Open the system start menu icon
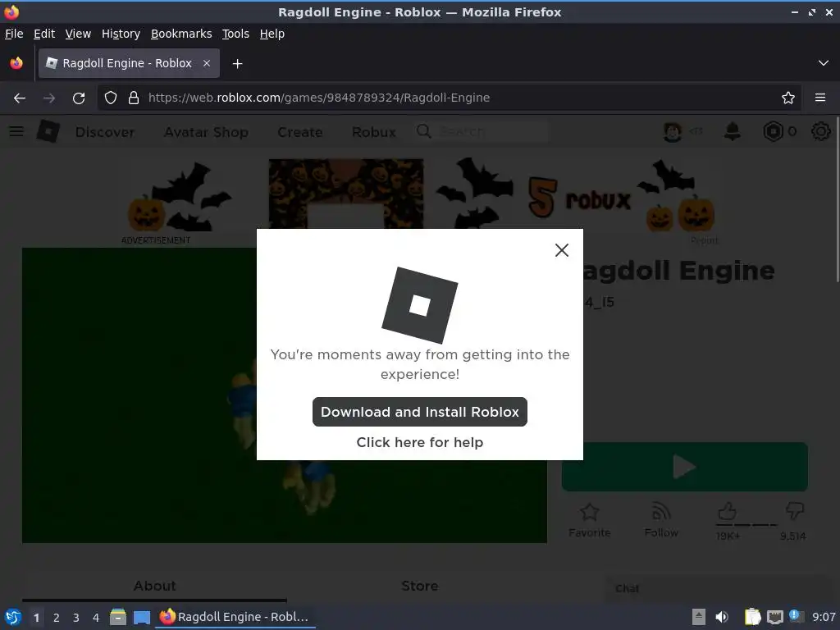 pyautogui.click(x=13, y=617)
